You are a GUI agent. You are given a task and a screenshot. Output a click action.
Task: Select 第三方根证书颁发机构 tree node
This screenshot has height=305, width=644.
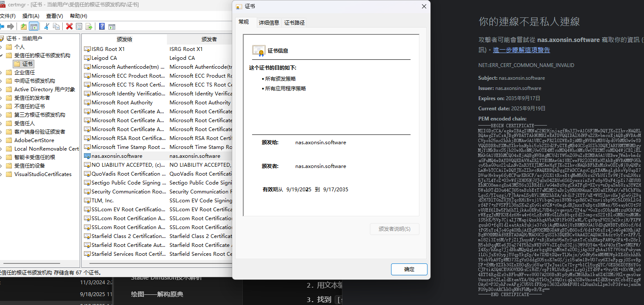40,115
